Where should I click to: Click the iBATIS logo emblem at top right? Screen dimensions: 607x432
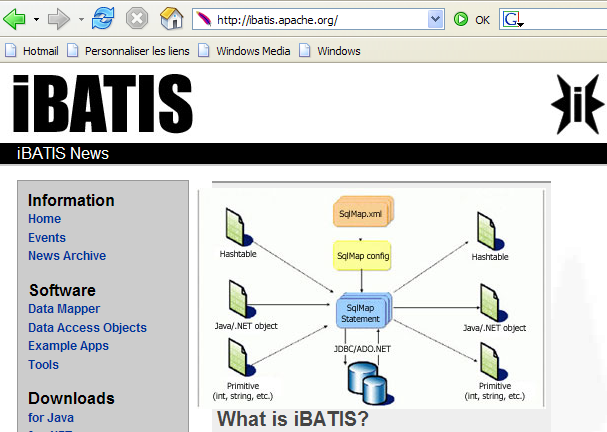577,102
